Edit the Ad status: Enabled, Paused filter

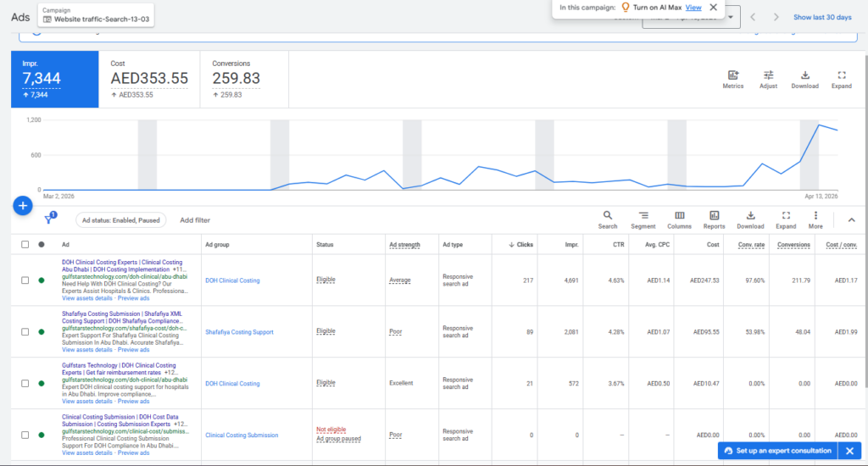tap(120, 220)
